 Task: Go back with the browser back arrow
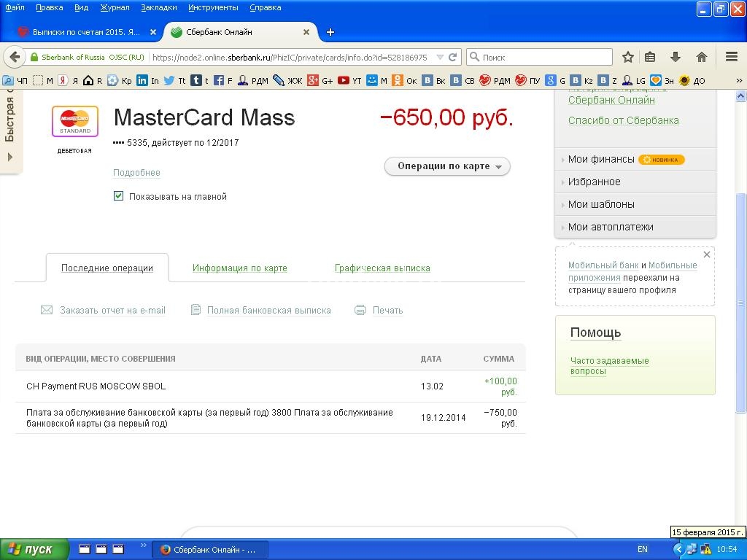tap(15, 57)
